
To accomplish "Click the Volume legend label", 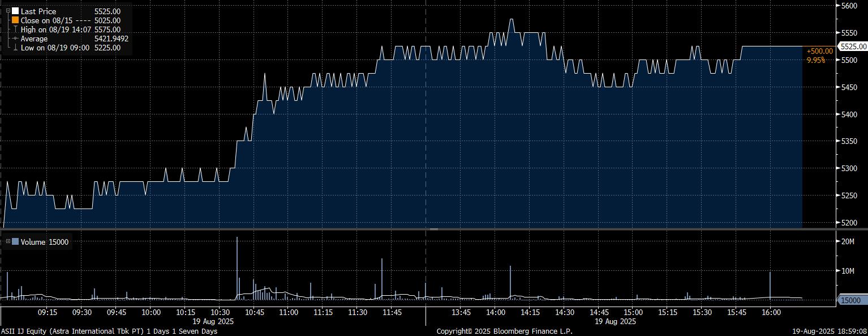I will tap(32, 242).
